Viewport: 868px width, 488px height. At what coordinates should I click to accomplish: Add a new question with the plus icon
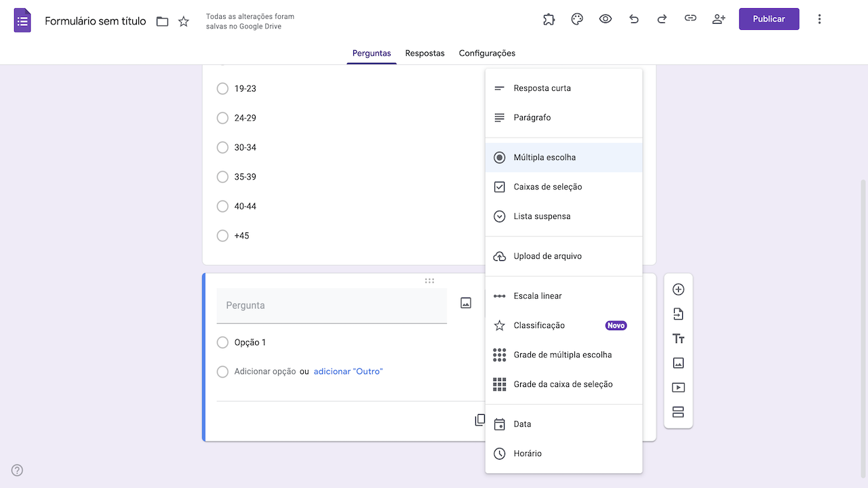pos(678,289)
